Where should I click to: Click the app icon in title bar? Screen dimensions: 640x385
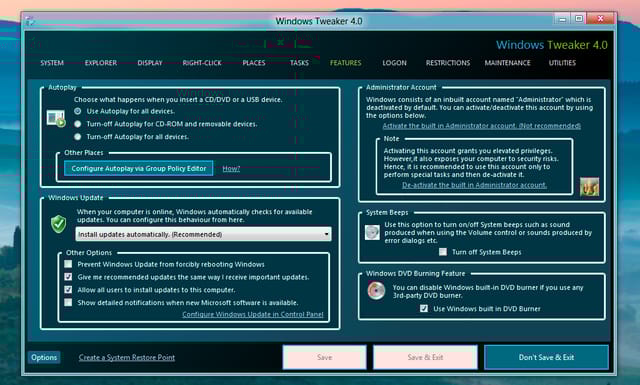(x=30, y=21)
